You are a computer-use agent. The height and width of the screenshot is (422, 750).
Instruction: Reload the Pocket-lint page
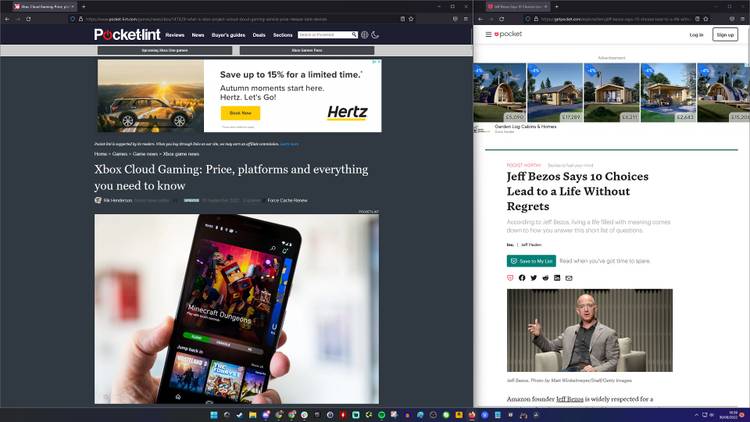[x=28, y=19]
